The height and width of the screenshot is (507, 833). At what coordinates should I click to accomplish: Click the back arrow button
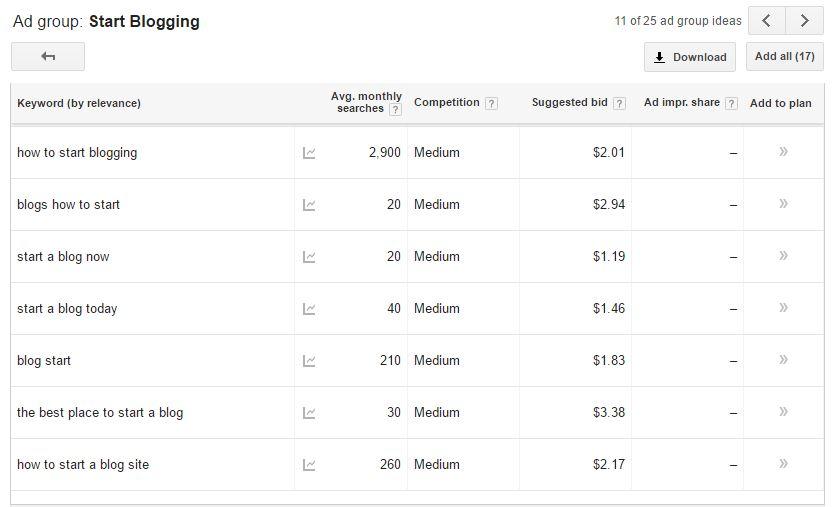[48, 57]
